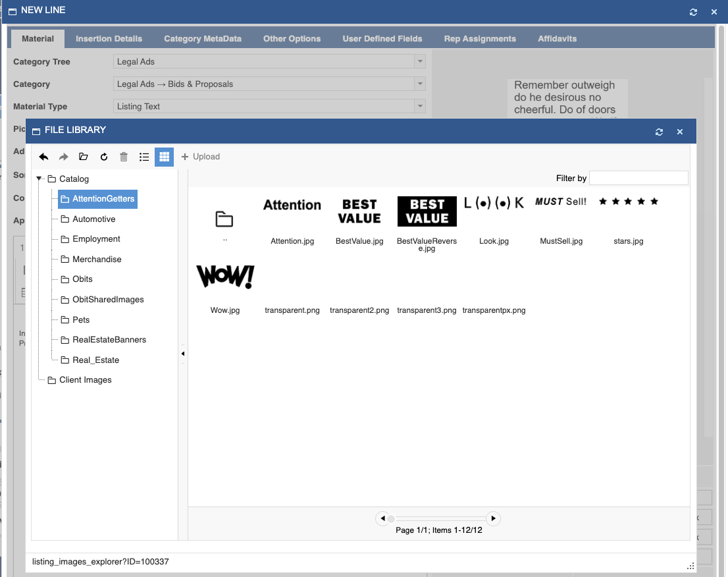This screenshot has width=728, height=577.
Task: Click the open folder toolbar icon
Action: pyautogui.click(x=84, y=157)
